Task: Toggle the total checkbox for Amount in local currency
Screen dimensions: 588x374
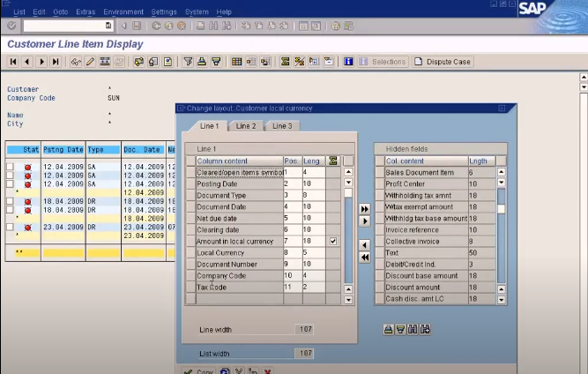Action: [333, 241]
